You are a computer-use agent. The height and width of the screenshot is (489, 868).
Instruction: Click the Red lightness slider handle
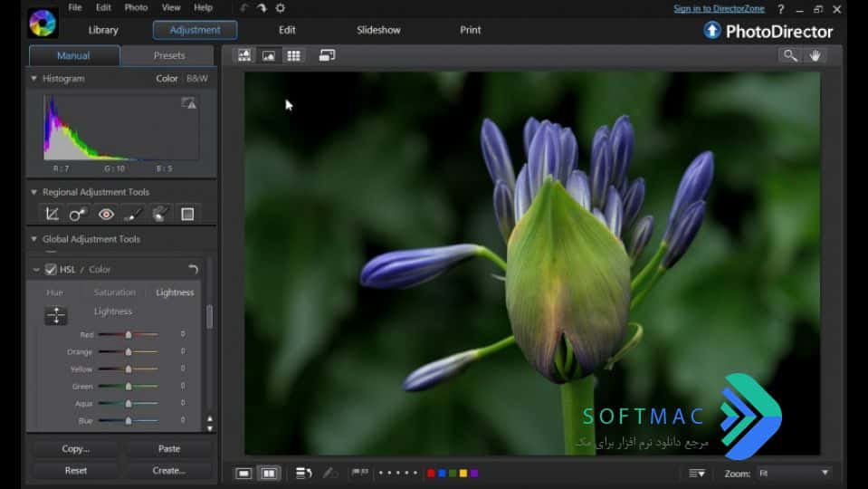click(129, 334)
